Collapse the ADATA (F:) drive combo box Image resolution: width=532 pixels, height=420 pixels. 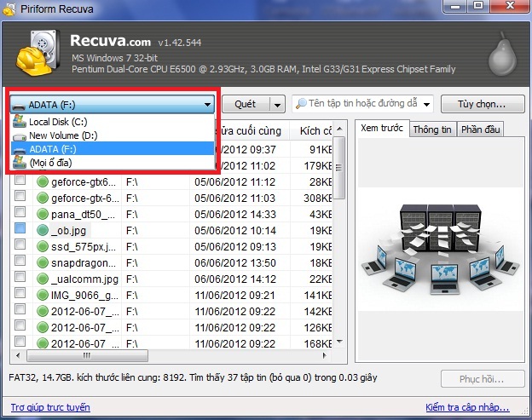pyautogui.click(x=113, y=105)
